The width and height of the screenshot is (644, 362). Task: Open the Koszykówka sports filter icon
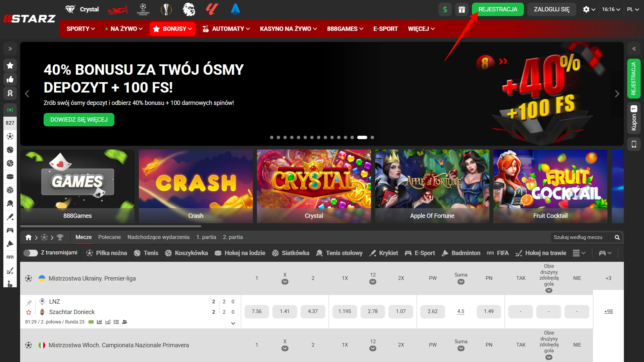(x=168, y=253)
